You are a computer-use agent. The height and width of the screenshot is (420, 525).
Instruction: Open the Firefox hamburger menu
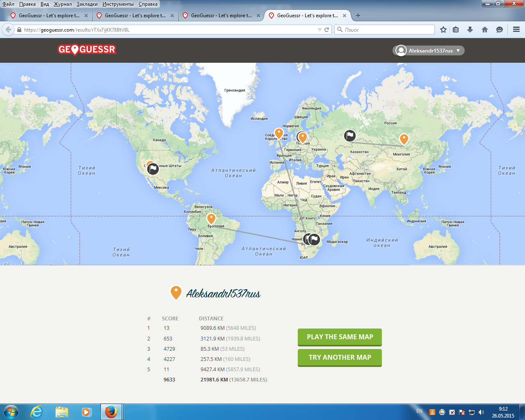coord(516,29)
